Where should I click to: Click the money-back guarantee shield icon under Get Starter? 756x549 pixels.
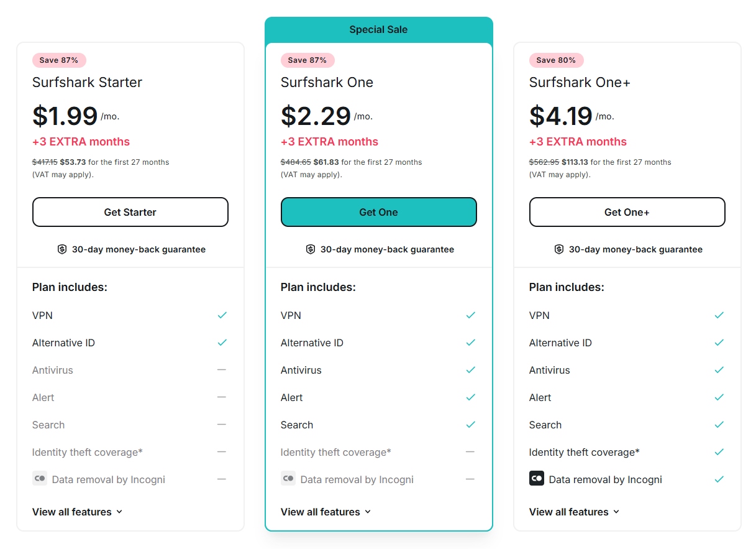pos(61,249)
